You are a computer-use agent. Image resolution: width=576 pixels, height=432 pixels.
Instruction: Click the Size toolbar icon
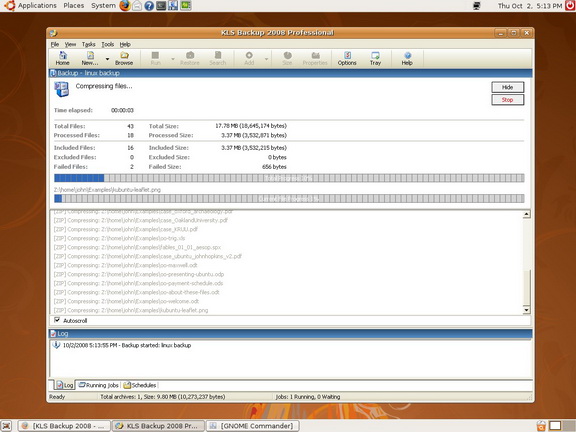(x=287, y=58)
